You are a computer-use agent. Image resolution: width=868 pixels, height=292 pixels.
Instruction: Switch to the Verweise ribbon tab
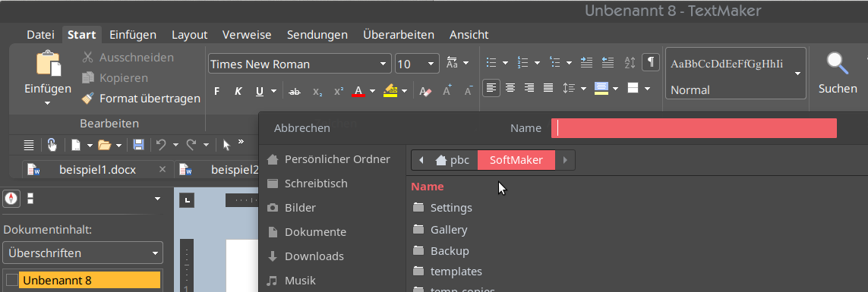(x=247, y=35)
